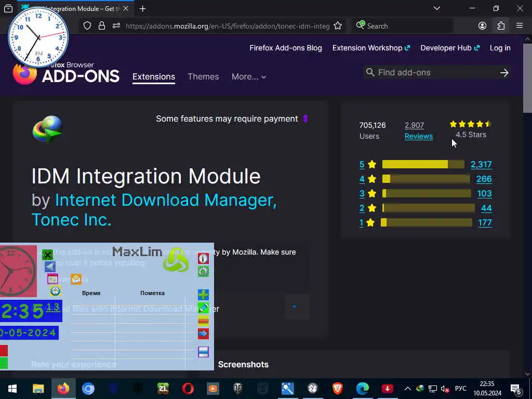Open the notification center icon
532x399 pixels.
click(516, 389)
